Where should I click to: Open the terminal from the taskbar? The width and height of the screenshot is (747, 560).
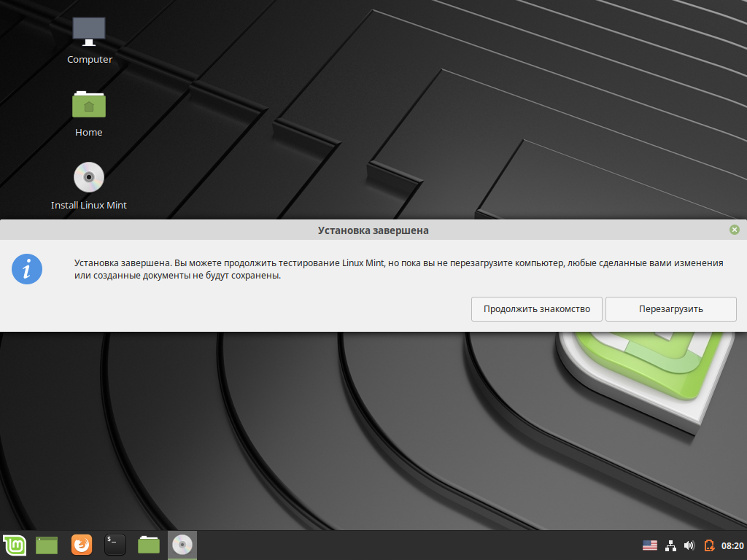[115, 545]
